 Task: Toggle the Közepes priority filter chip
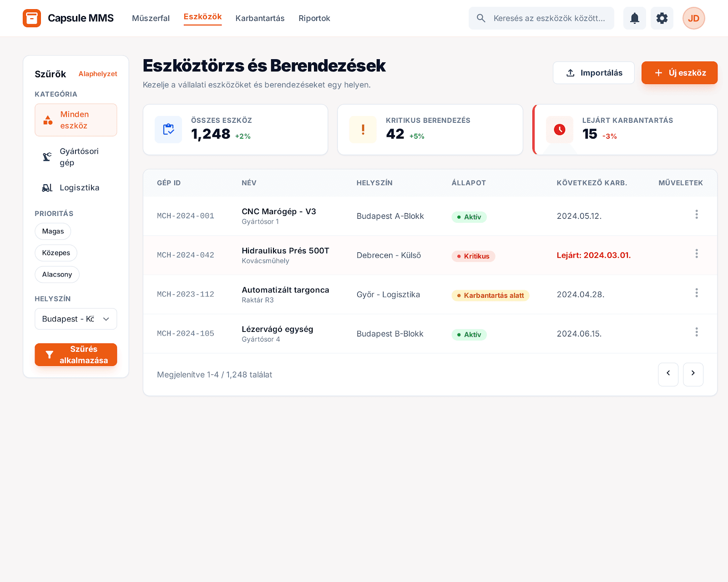(56, 253)
